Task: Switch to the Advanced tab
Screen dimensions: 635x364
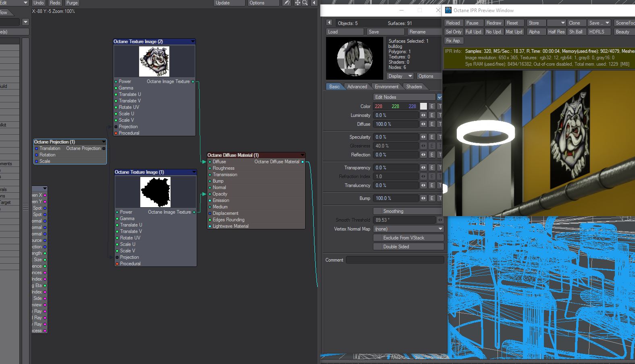Action: pyautogui.click(x=357, y=87)
